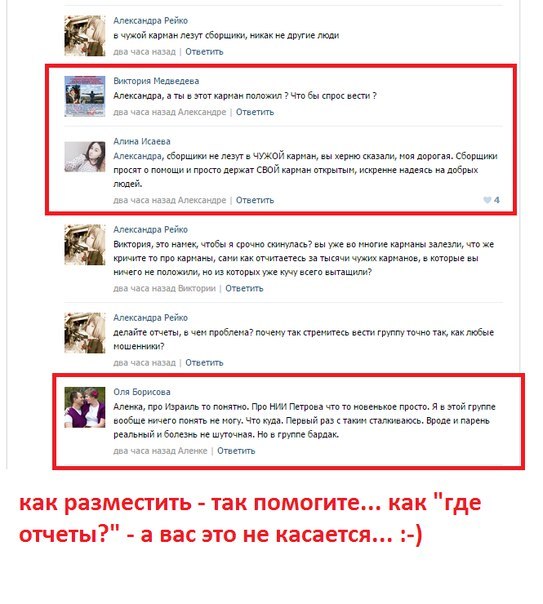The width and height of the screenshot is (543, 604).
Task: Click the heart like icon with 4 likes
Action: (487, 200)
